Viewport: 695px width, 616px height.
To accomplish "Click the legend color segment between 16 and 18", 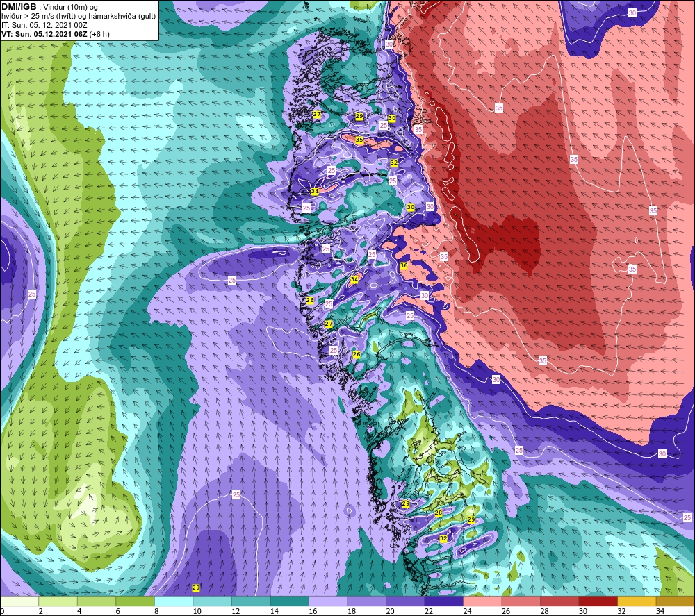I will tap(328, 601).
